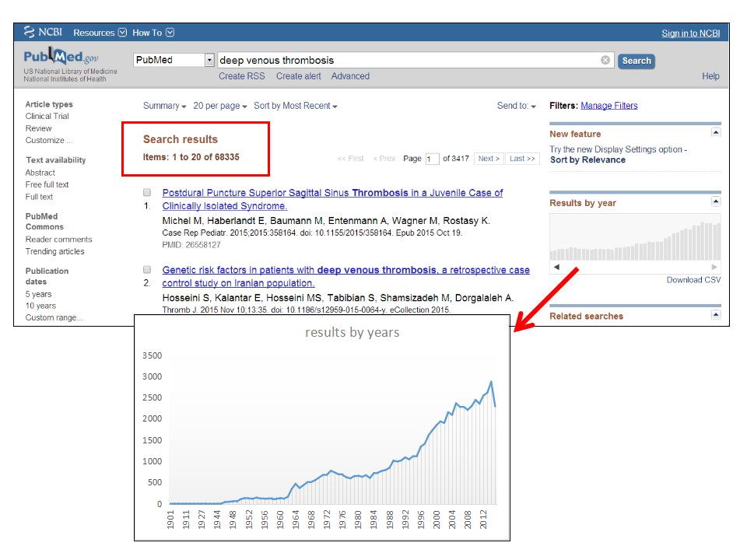
Task: Click Create alert link
Action: click(x=299, y=76)
